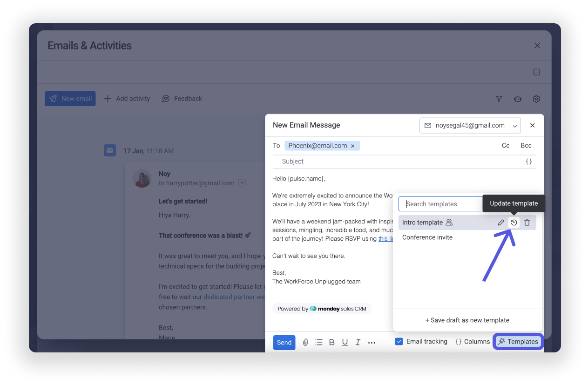Open the sender email account dropdown
This screenshot has width=588, height=385.
[x=515, y=125]
